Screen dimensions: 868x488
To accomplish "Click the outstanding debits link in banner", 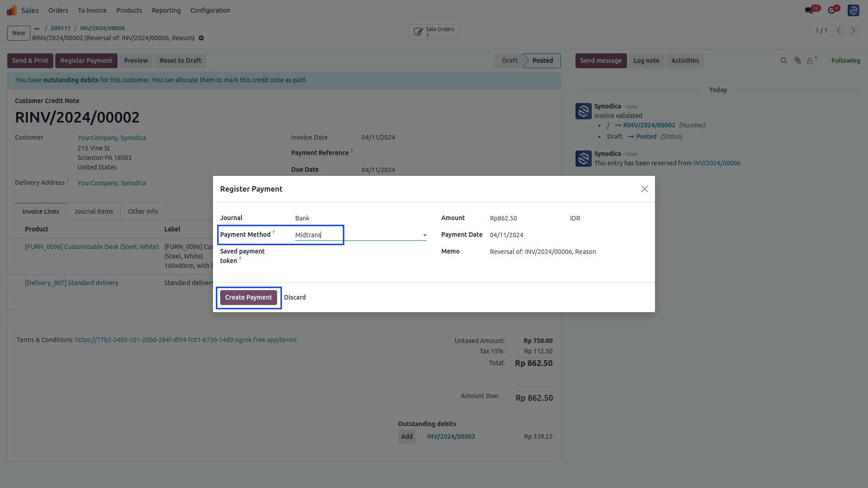I will pos(71,80).
